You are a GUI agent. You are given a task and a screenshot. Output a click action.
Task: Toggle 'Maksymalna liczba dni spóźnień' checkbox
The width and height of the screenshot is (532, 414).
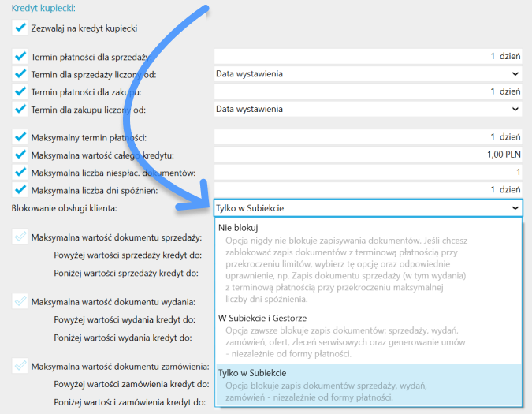pos(20,190)
